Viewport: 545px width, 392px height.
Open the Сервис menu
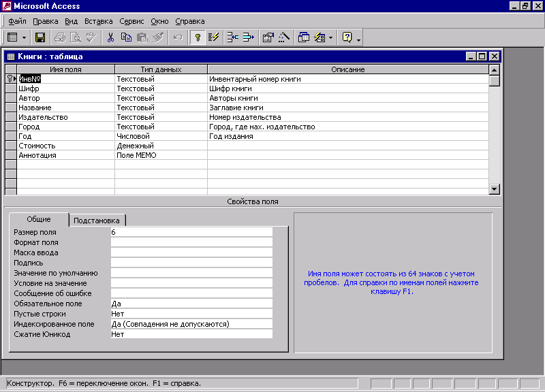pos(131,21)
